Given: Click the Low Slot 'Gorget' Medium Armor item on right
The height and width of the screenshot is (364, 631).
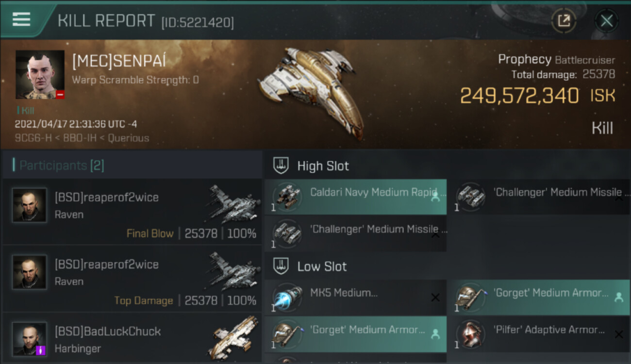Looking at the screenshot, I should [x=537, y=297].
